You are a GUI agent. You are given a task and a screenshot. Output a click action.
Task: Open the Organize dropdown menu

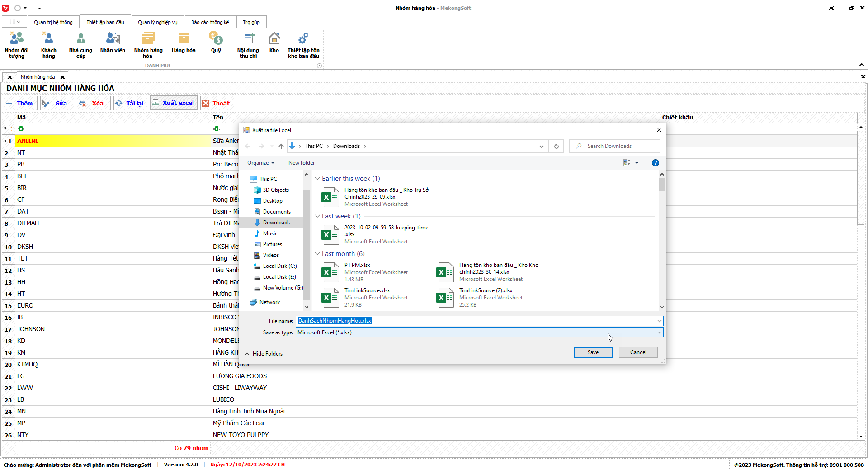[x=261, y=163]
